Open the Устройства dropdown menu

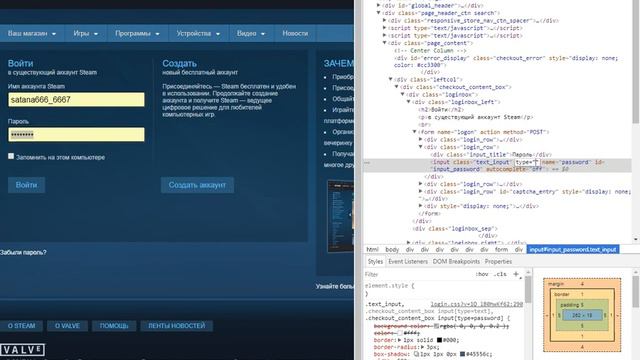pos(198,33)
